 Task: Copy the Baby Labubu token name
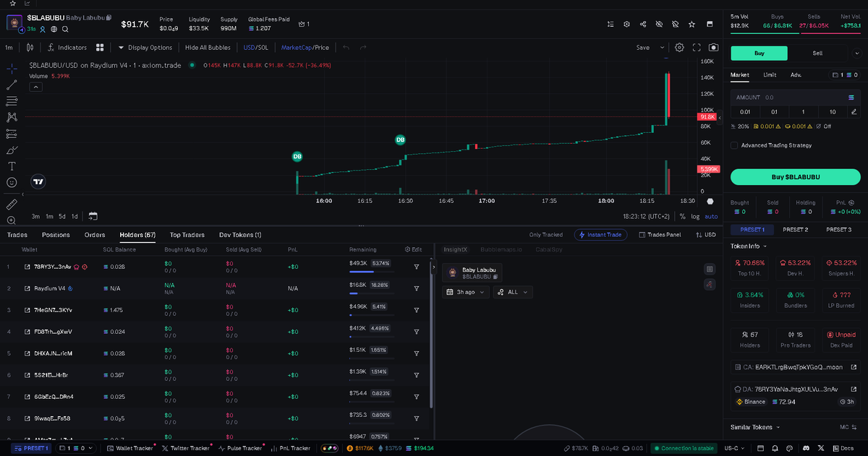coord(109,17)
